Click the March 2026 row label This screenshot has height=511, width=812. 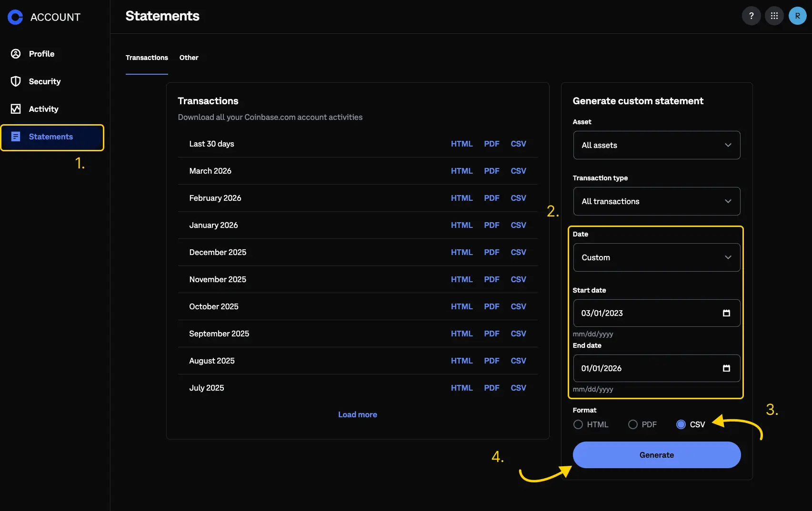[x=210, y=171]
